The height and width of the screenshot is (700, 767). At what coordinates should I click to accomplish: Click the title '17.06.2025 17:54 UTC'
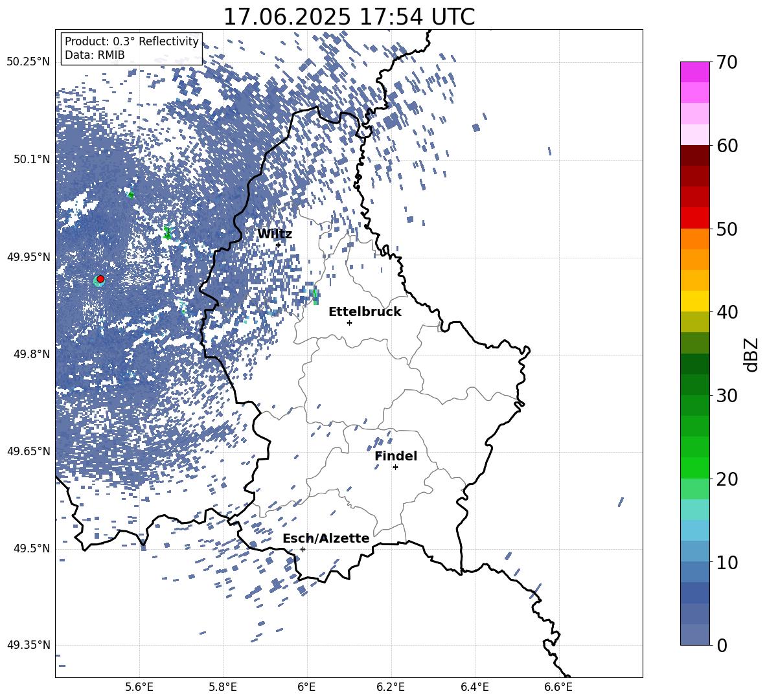(x=349, y=17)
